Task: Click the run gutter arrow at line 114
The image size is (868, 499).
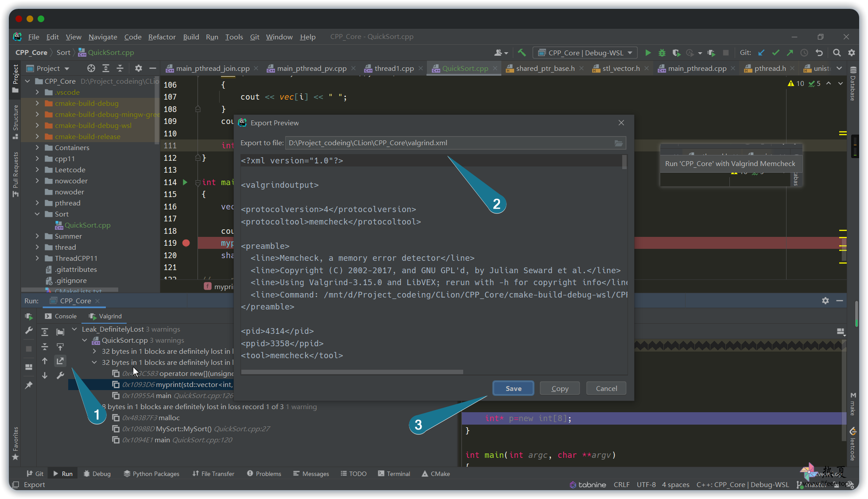Action: pyautogui.click(x=185, y=182)
